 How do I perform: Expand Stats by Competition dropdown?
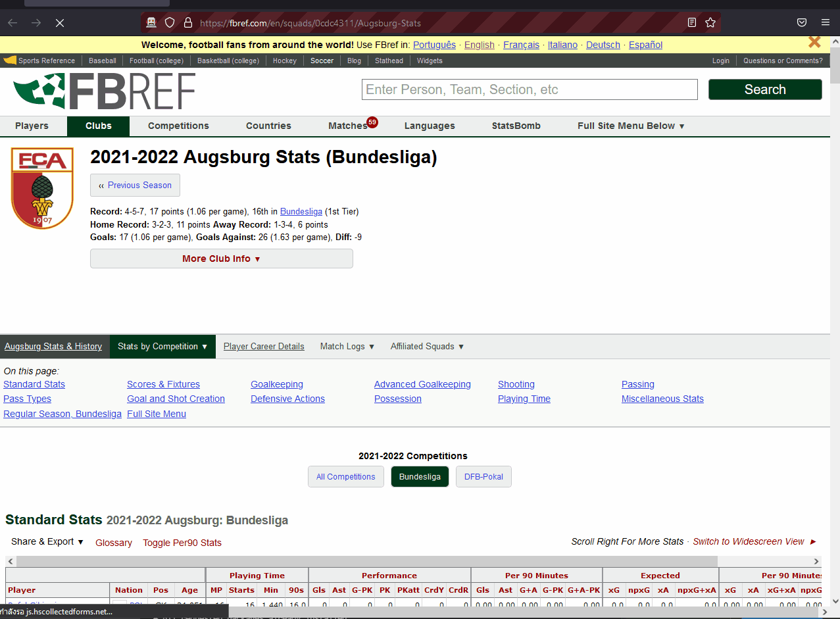(x=162, y=346)
